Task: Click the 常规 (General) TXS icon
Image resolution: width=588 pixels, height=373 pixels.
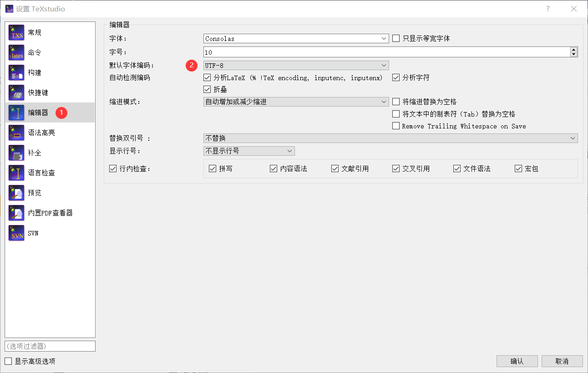Action: [16, 33]
